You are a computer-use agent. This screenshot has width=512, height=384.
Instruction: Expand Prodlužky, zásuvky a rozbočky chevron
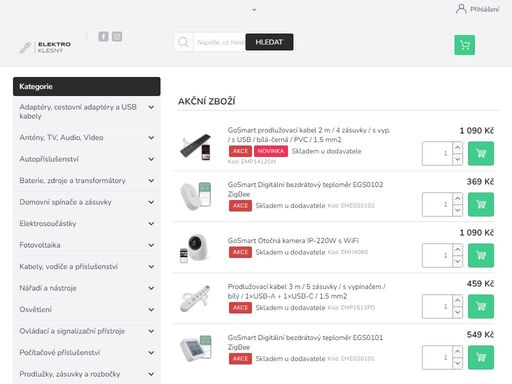[x=151, y=374]
